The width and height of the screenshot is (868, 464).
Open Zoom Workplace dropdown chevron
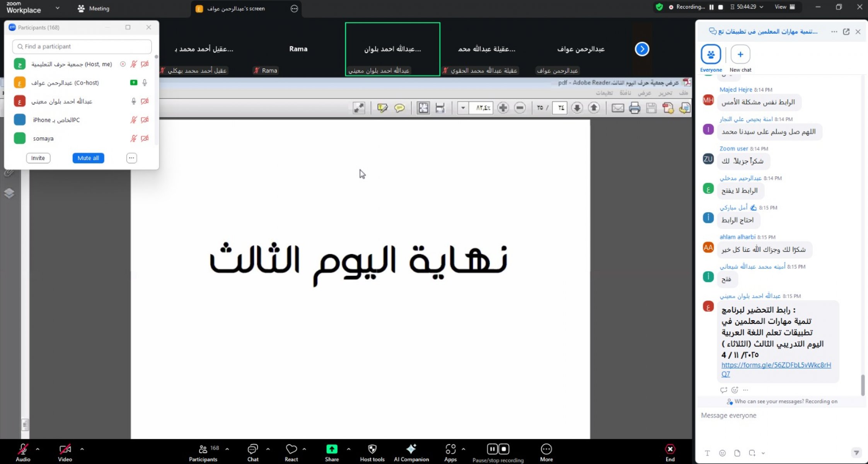(58, 8)
